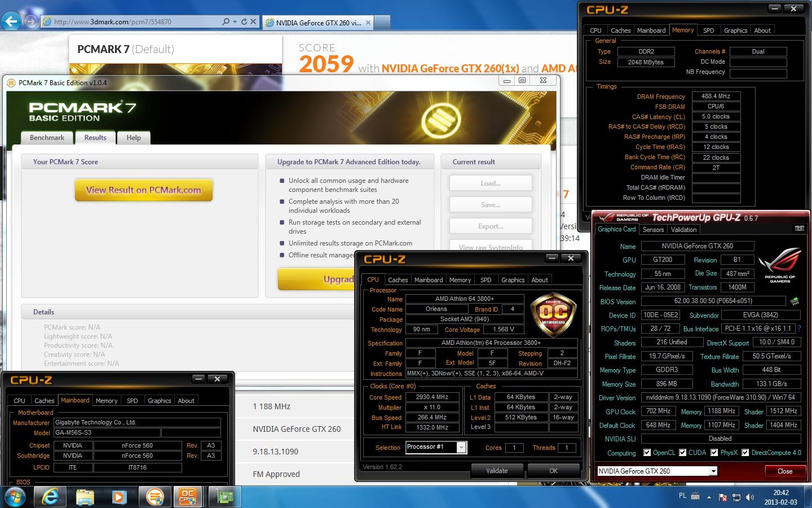Image resolution: width=812 pixels, height=508 pixels.
Task: Launch Windows Media Player from the taskbar
Action: [x=119, y=497]
